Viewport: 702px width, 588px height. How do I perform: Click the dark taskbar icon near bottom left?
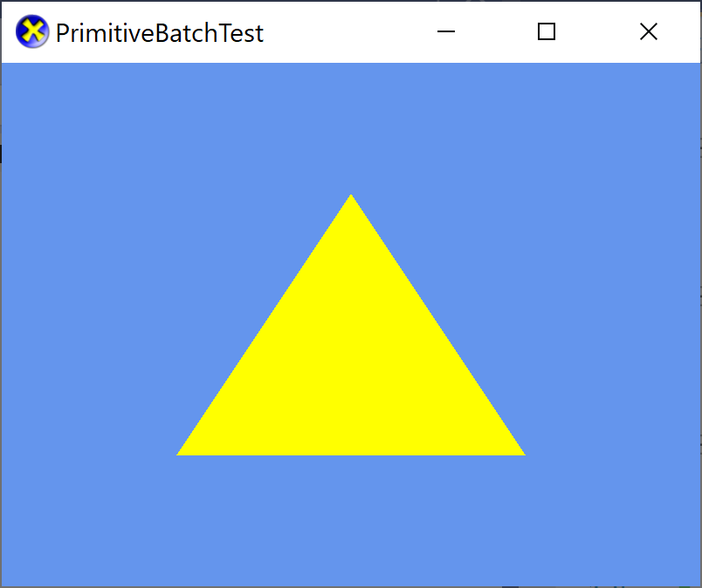point(511,586)
